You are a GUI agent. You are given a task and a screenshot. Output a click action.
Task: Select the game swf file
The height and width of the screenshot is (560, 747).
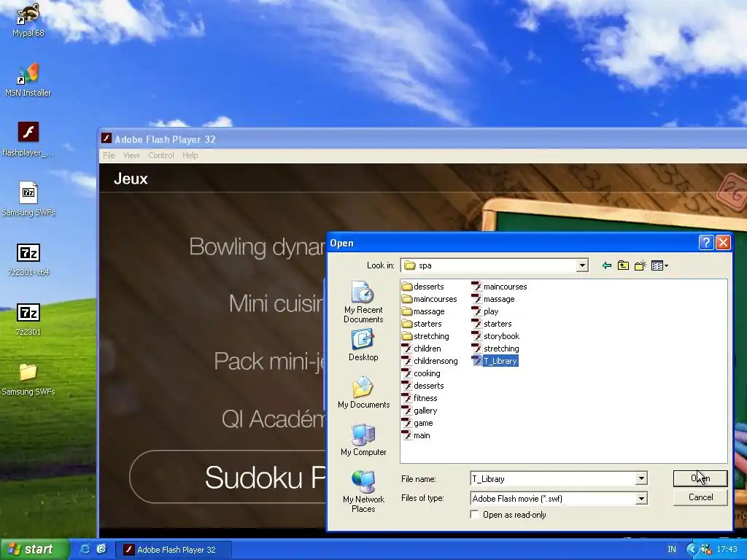click(x=417, y=423)
